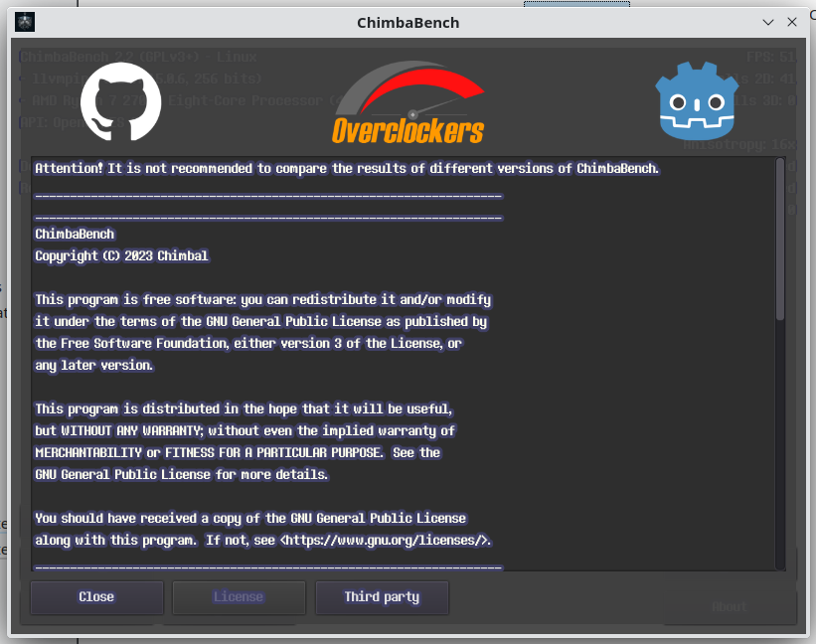The image size is (816, 644).
Task: Click the 'the Free Software Foundation' line
Action: coord(248,343)
